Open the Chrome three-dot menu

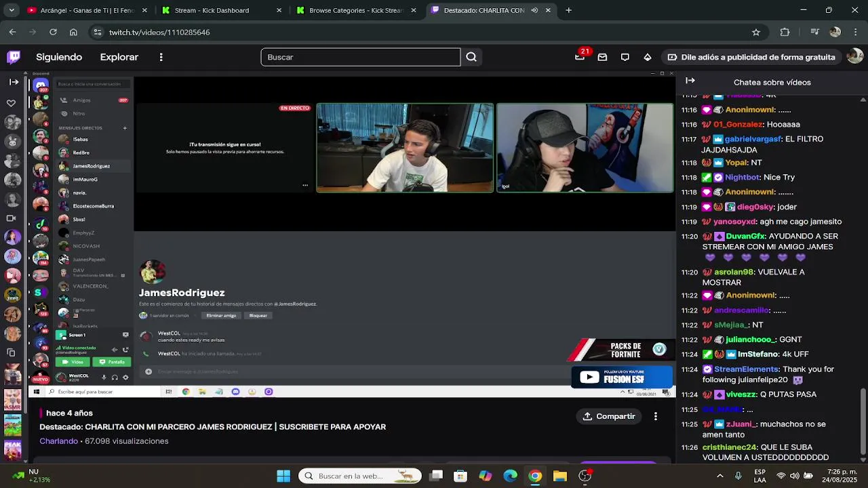tap(854, 32)
